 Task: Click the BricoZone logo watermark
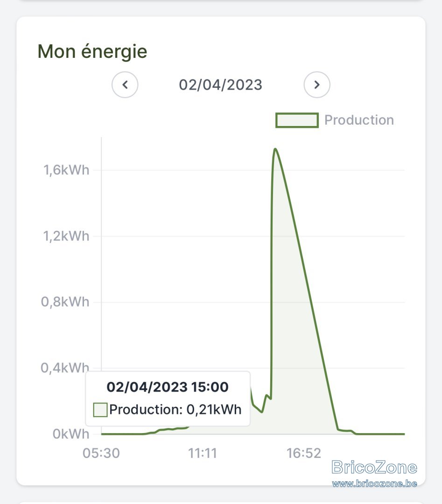point(374,467)
